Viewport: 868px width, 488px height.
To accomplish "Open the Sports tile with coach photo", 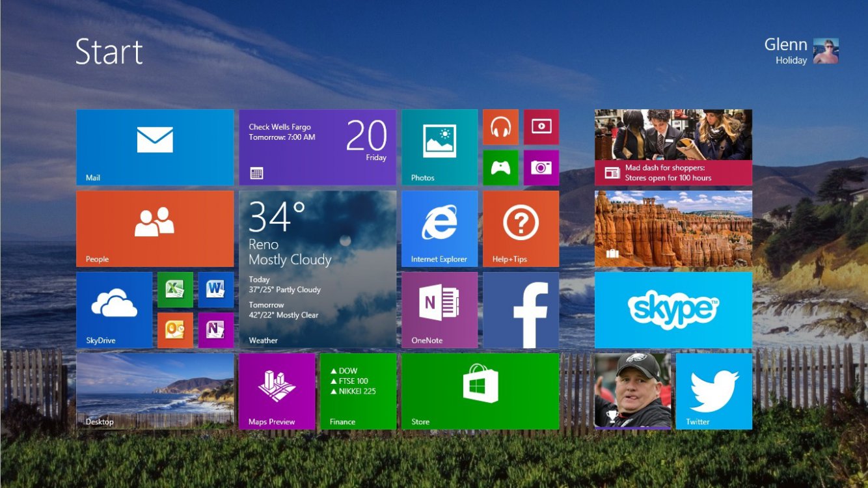I will [632, 391].
